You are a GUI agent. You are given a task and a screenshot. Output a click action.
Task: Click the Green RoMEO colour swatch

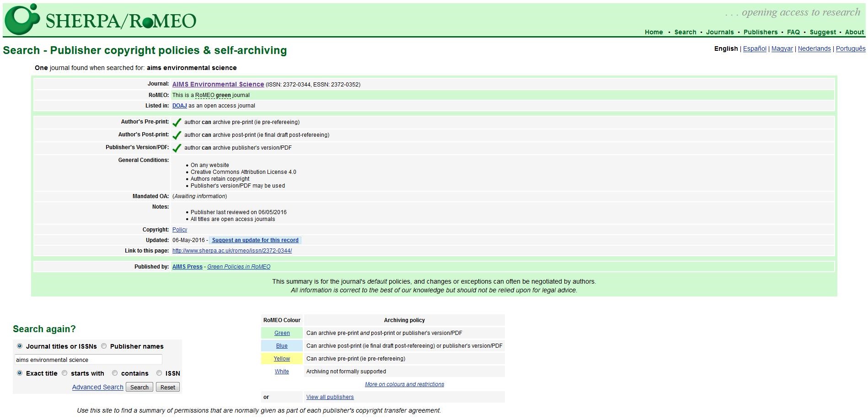[x=282, y=333]
